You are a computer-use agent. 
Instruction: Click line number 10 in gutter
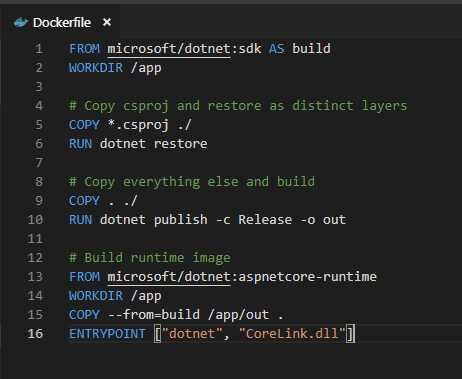point(35,220)
